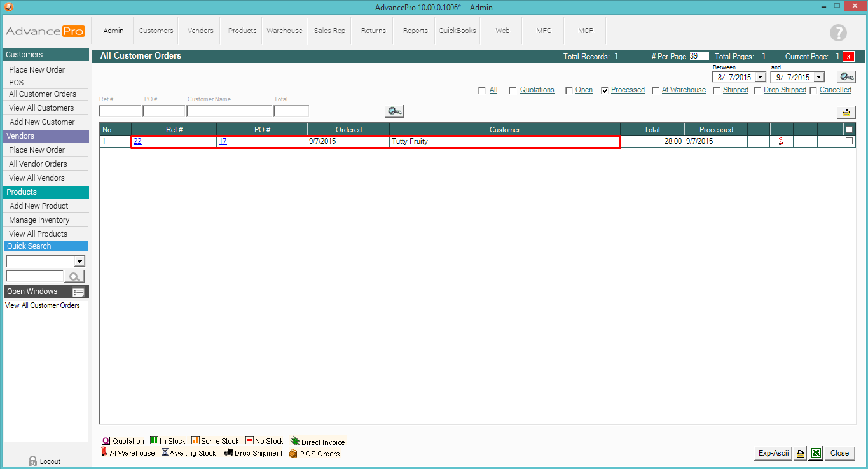This screenshot has height=469, width=868.
Task: Click the filter search key icon below the Total field
Action: tap(394, 111)
